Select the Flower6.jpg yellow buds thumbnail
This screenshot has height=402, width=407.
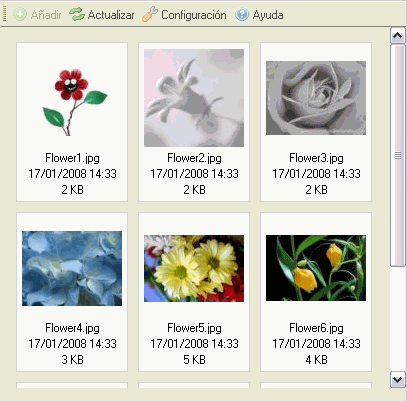pyautogui.click(x=316, y=268)
